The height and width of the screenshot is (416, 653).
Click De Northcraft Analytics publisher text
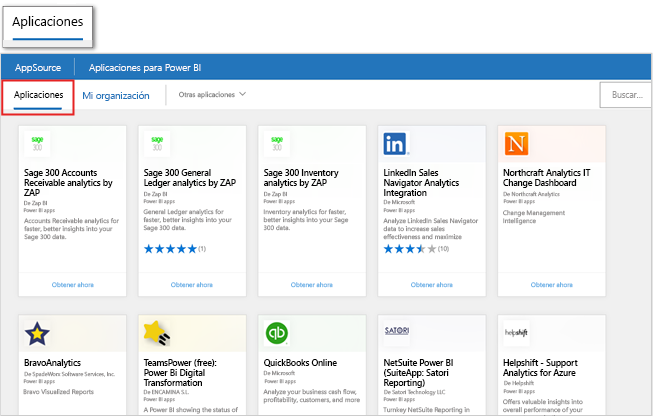pos(531,194)
